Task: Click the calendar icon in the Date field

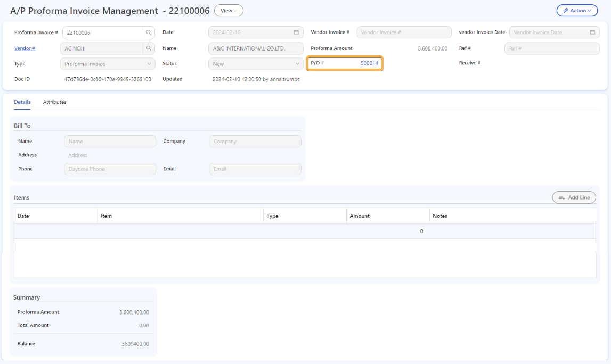Action: [x=296, y=32]
